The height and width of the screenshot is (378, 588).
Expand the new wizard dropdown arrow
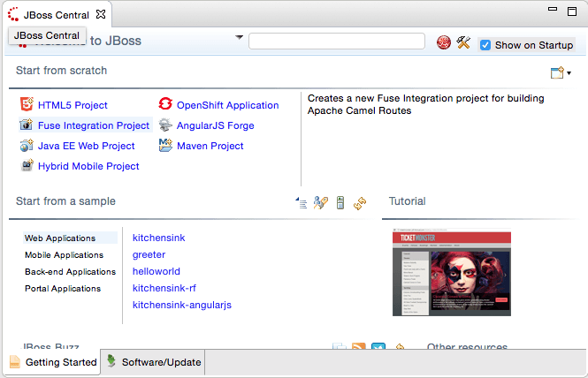569,73
